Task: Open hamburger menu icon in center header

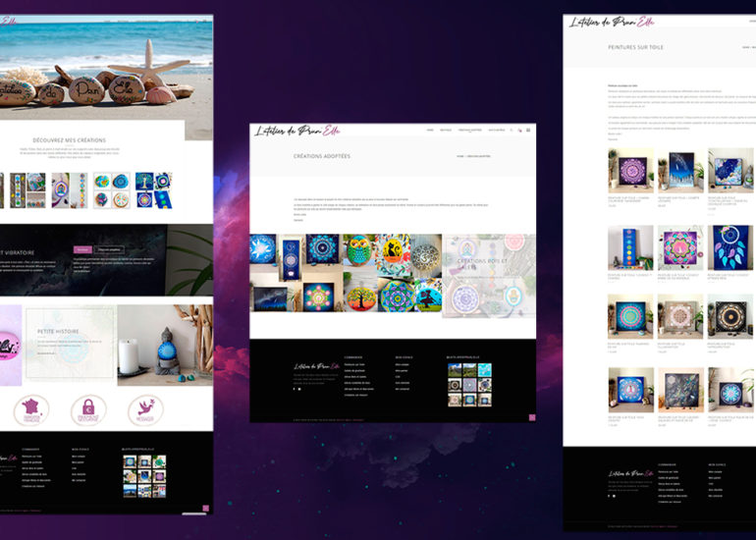Action: [528, 130]
